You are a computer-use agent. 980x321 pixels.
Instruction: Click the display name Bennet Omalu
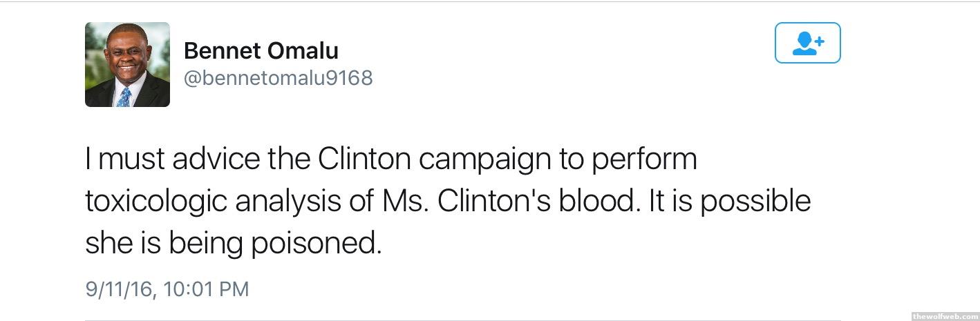tap(261, 50)
